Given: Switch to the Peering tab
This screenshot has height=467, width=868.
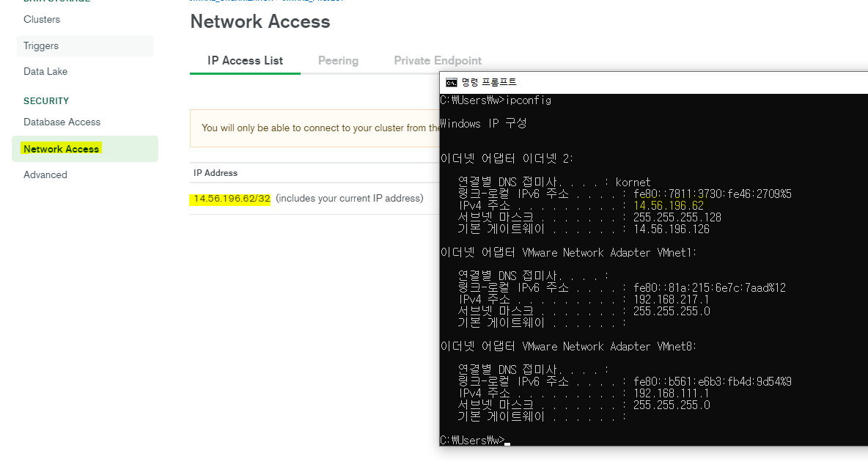Looking at the screenshot, I should tap(338, 61).
